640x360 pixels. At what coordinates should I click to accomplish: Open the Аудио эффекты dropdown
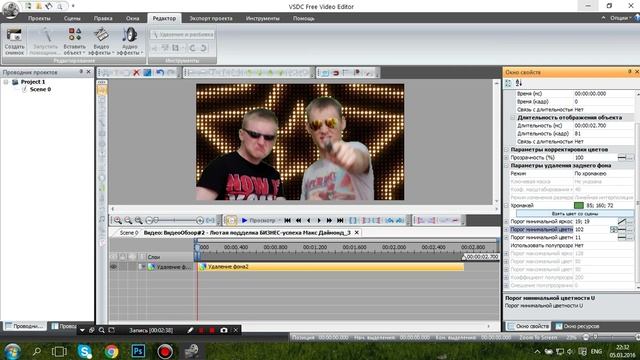129,41
